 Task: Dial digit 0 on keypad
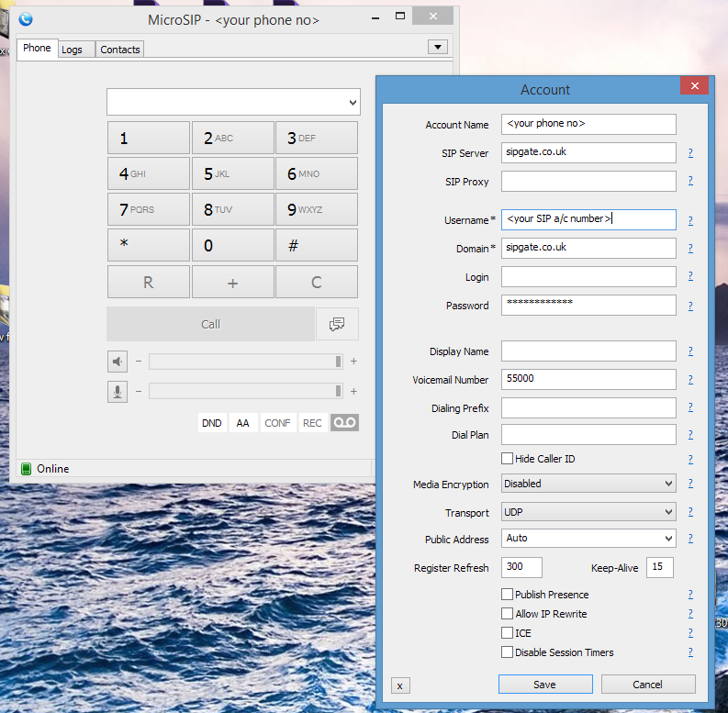[233, 245]
